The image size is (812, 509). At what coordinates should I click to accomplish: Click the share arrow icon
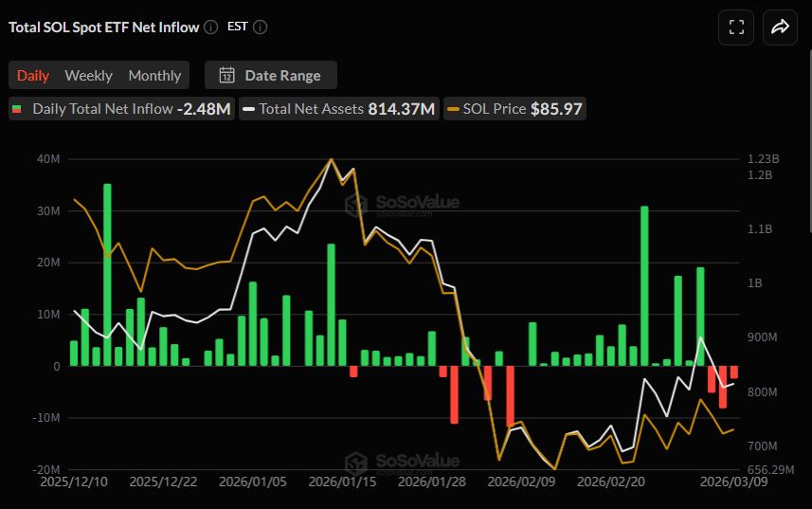pyautogui.click(x=780, y=27)
